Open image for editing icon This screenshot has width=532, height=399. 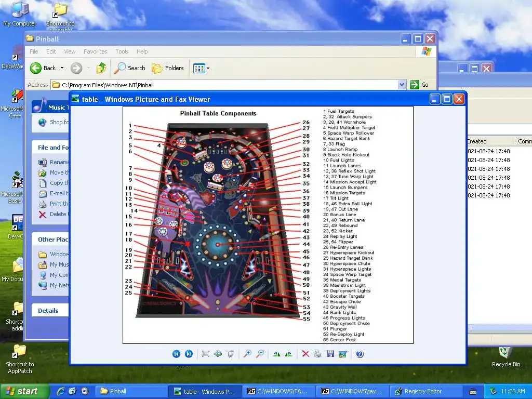click(x=343, y=354)
